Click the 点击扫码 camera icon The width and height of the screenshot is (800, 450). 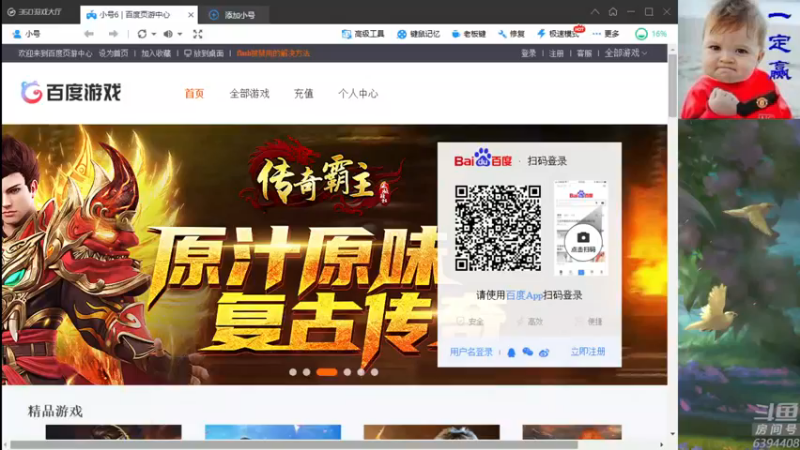click(x=583, y=241)
